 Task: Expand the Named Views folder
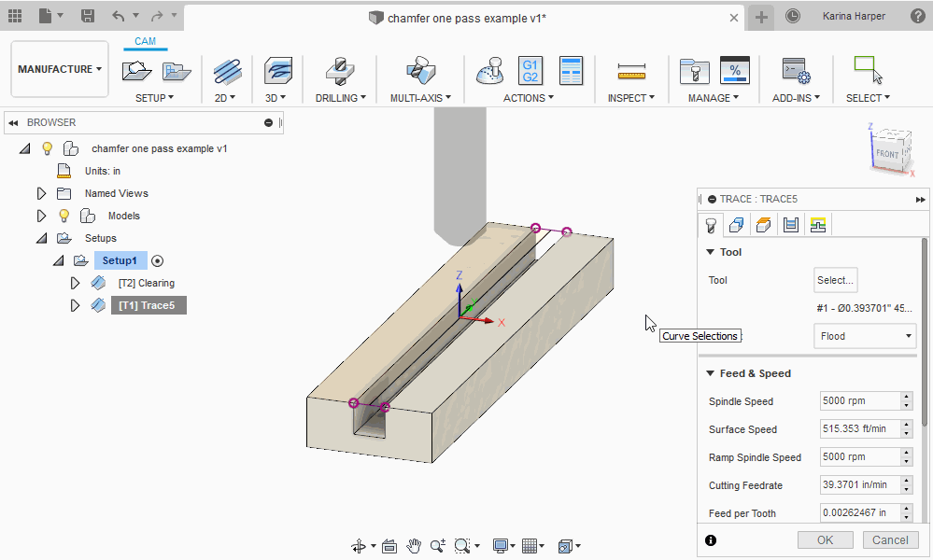pos(40,193)
